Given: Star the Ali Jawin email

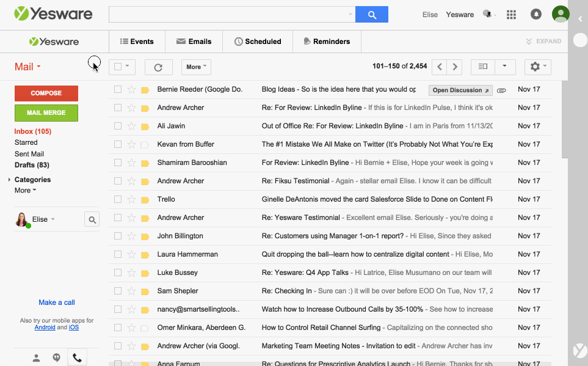Looking at the screenshot, I should pyautogui.click(x=131, y=126).
